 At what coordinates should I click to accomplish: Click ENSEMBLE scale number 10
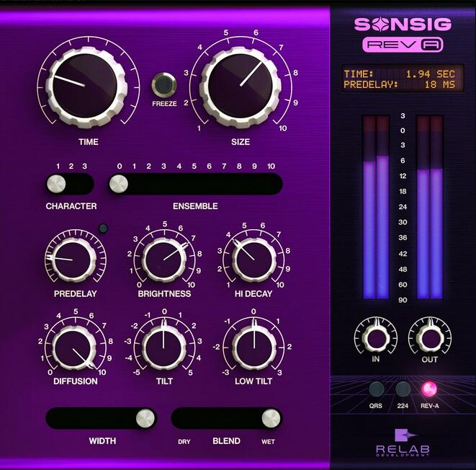(x=271, y=167)
